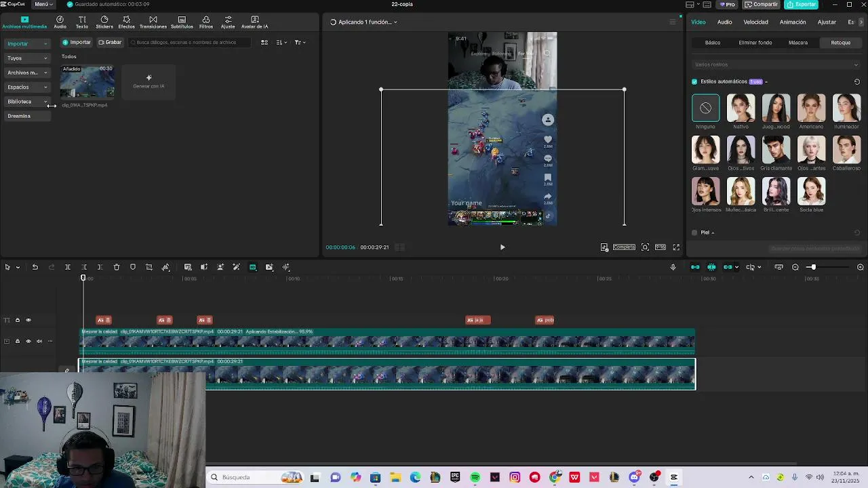Click the preview panel hamburger menu icon

[673, 22]
